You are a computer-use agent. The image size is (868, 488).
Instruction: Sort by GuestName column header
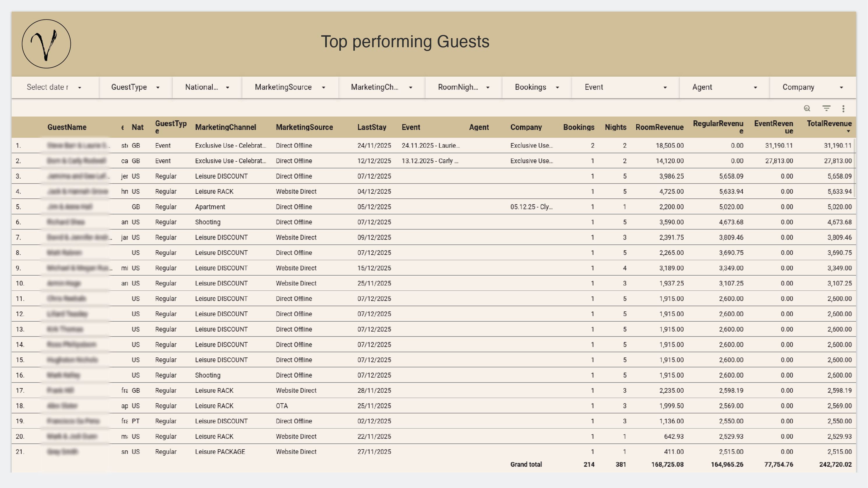(x=67, y=127)
